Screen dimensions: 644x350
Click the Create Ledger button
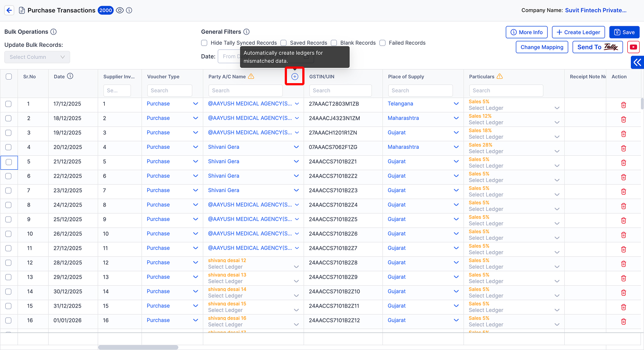pyautogui.click(x=578, y=32)
